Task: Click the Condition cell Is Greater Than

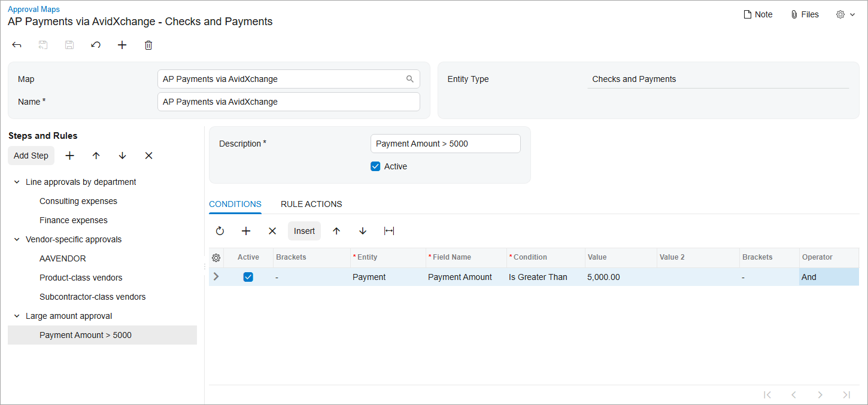Action: pyautogui.click(x=545, y=277)
